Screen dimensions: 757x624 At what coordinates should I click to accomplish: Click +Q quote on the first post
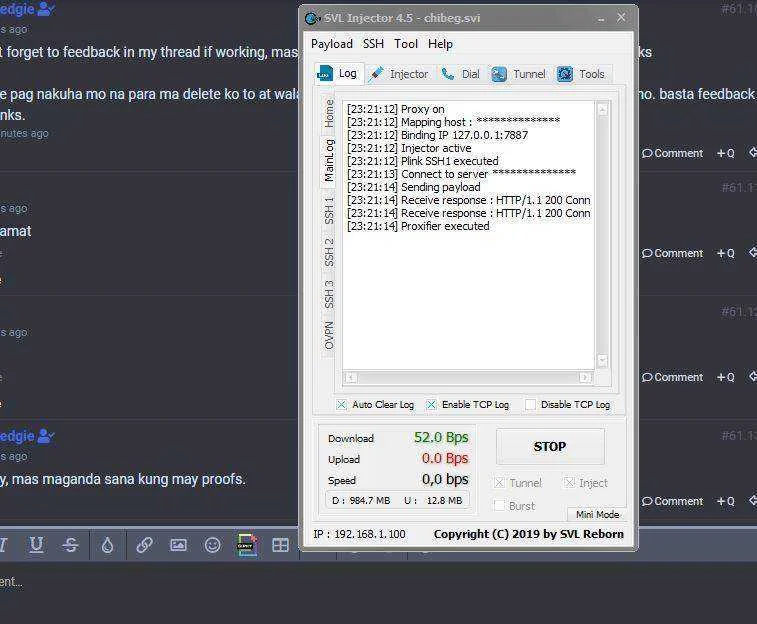pyautogui.click(x=726, y=153)
